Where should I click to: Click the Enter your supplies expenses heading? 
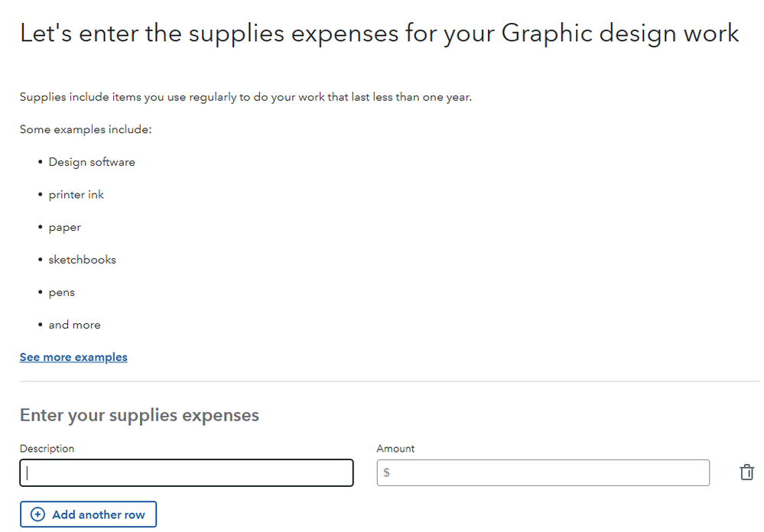(139, 415)
